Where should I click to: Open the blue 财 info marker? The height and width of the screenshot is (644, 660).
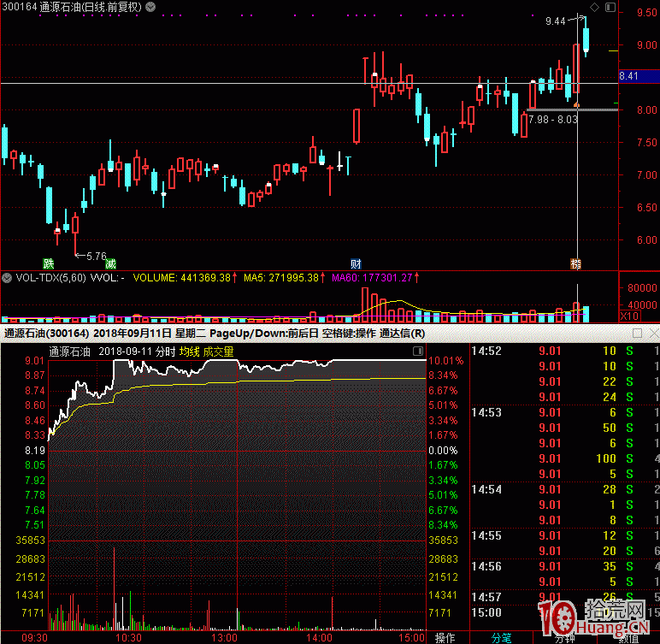356,263
